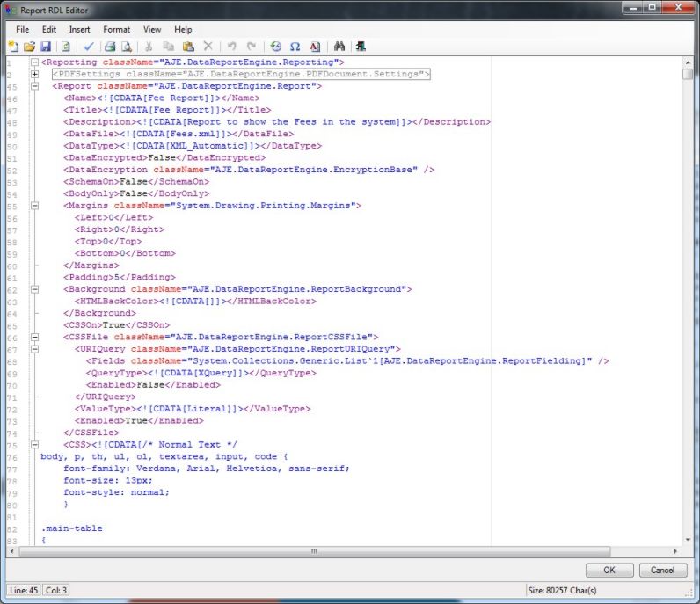Click the clock date/time toolbar icon
The height and width of the screenshot is (604, 700).
tap(276, 46)
